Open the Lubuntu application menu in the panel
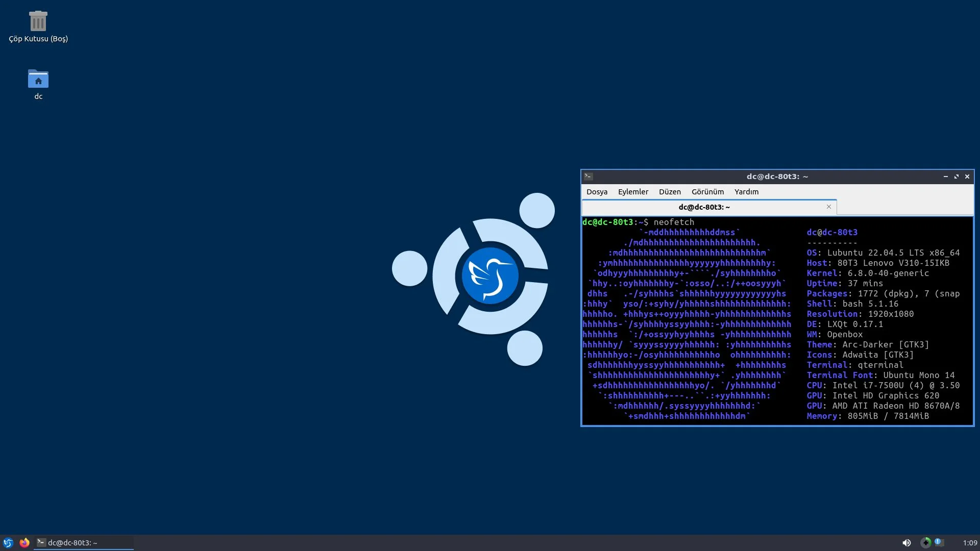This screenshot has height=551, width=980. (x=8, y=543)
